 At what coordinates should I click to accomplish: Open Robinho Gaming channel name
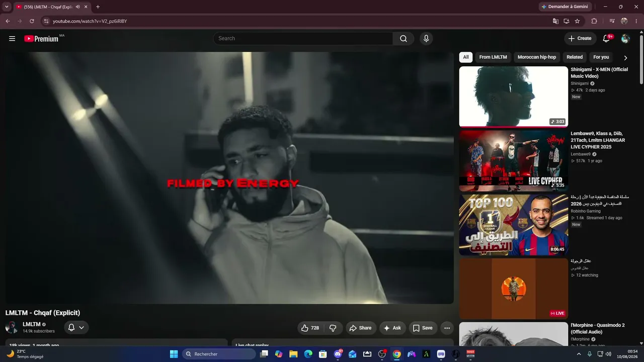586,211
